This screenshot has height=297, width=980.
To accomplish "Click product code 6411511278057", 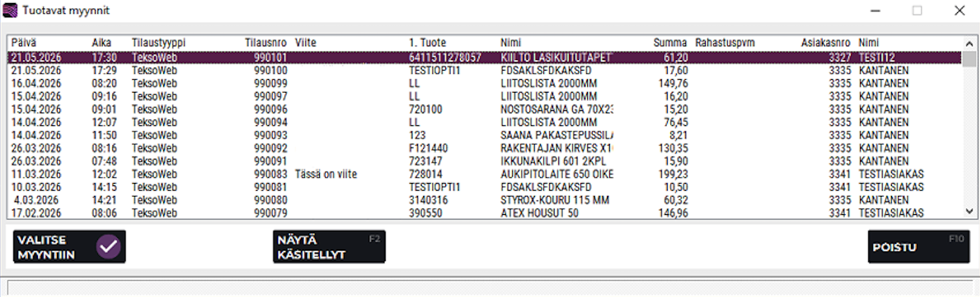I will [445, 57].
